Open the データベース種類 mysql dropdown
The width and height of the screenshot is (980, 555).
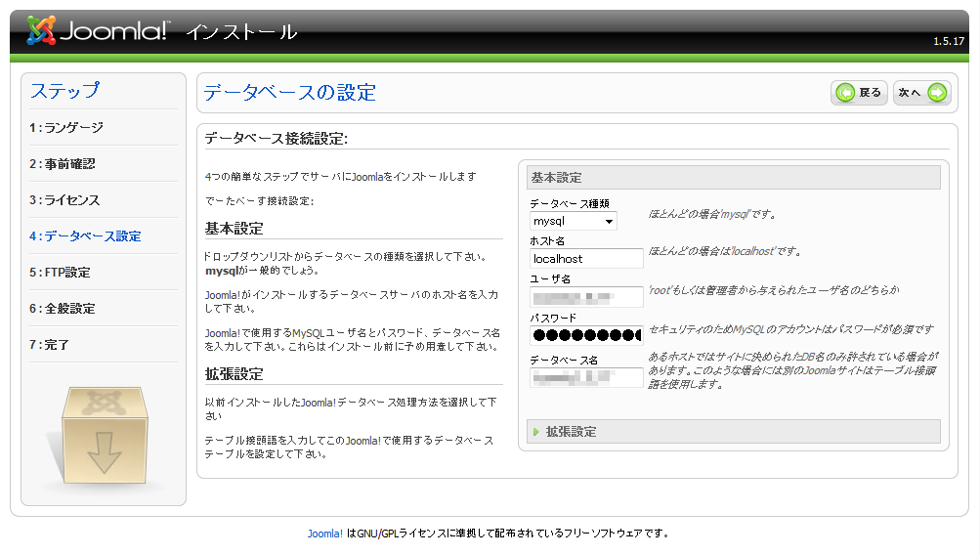[574, 221]
